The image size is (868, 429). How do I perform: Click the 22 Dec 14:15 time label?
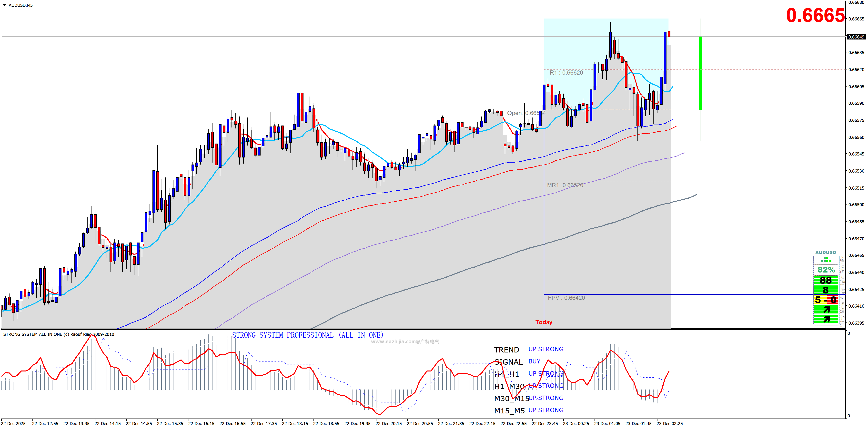pyautogui.click(x=108, y=424)
